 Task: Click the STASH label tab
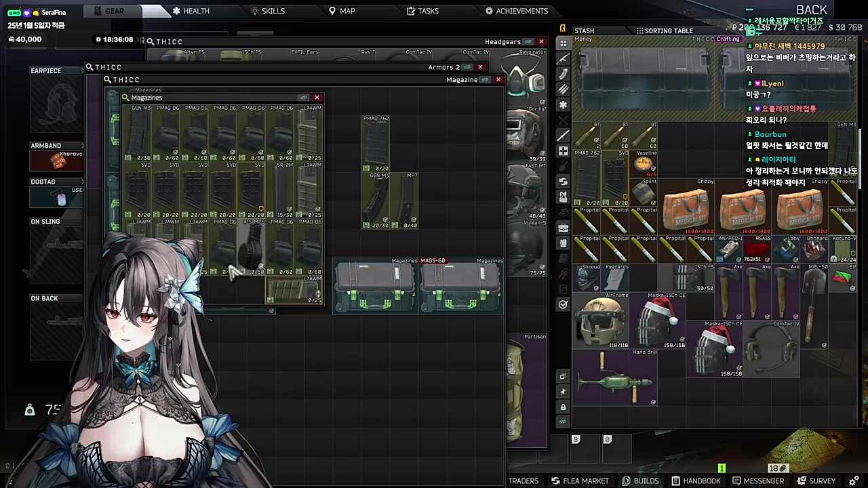[x=584, y=30]
